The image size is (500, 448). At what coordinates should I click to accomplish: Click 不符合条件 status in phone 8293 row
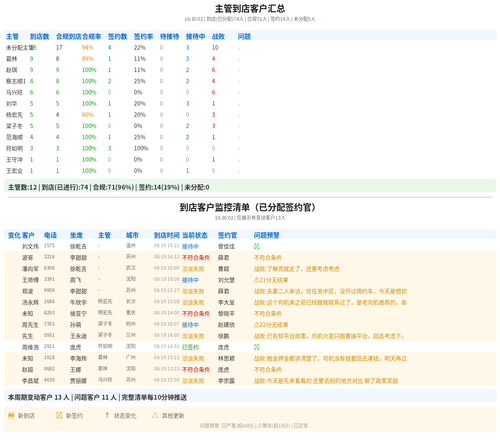[196, 314]
